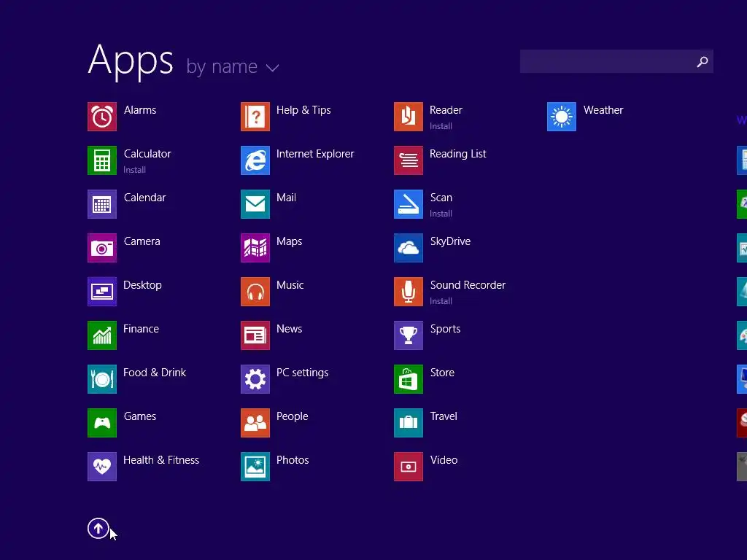Click the 'Help & Tips' label text
Screen dimensions: 747x560
pos(304,111)
